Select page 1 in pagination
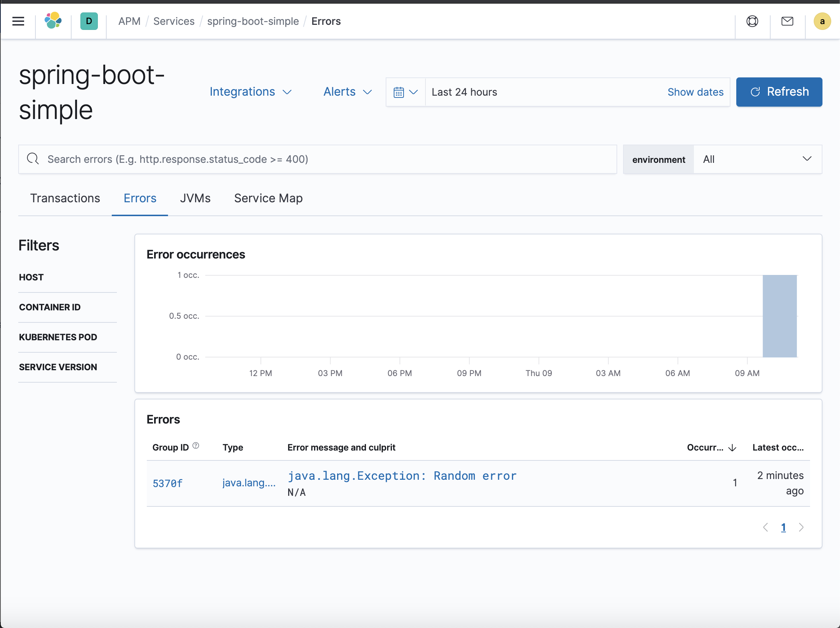This screenshot has height=628, width=840. click(783, 527)
